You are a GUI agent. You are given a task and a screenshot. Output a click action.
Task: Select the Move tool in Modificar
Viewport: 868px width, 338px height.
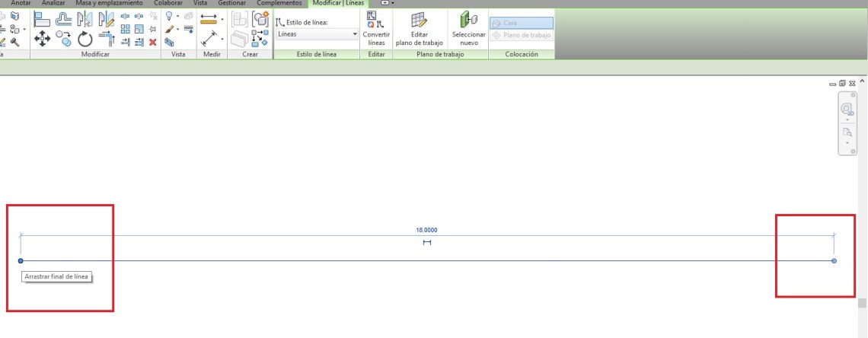click(42, 40)
